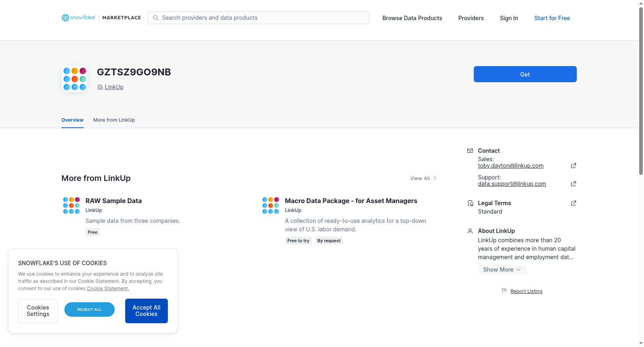Click the GZTSZ9GO9NB listing title
Viewport: 644px width, 347px height.
point(134,72)
